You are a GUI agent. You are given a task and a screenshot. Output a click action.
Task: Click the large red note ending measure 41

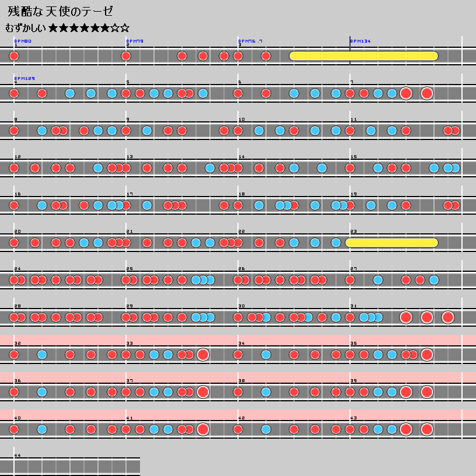point(202,429)
